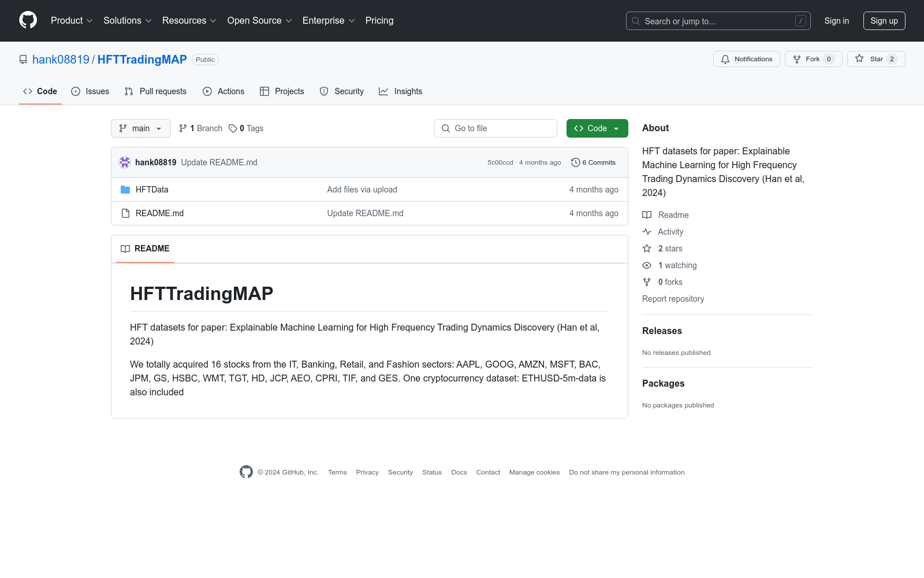Screen dimensions: 924x578
Task: Open the Insights tab
Action: point(400,91)
